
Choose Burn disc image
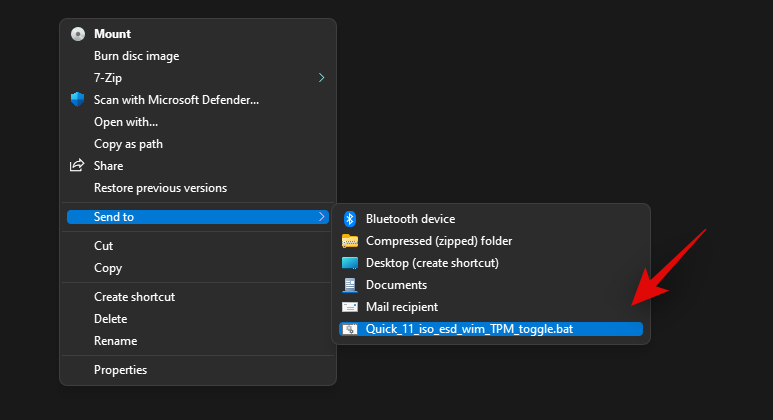click(x=137, y=56)
